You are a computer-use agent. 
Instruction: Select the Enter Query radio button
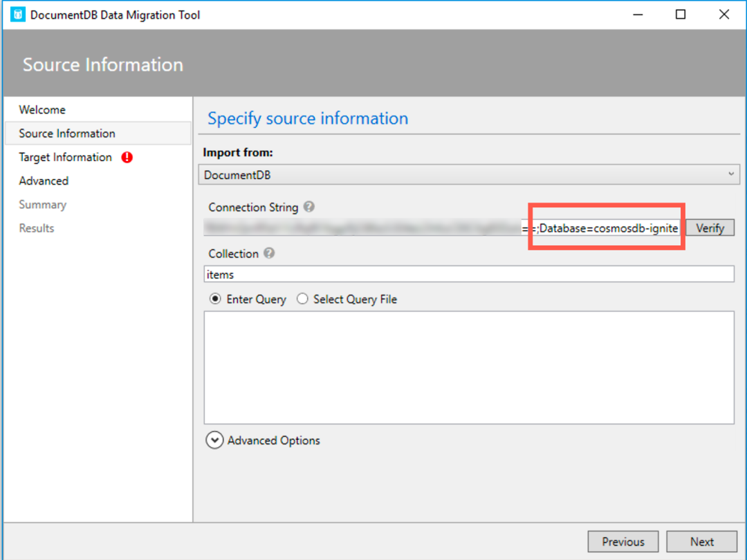[215, 299]
